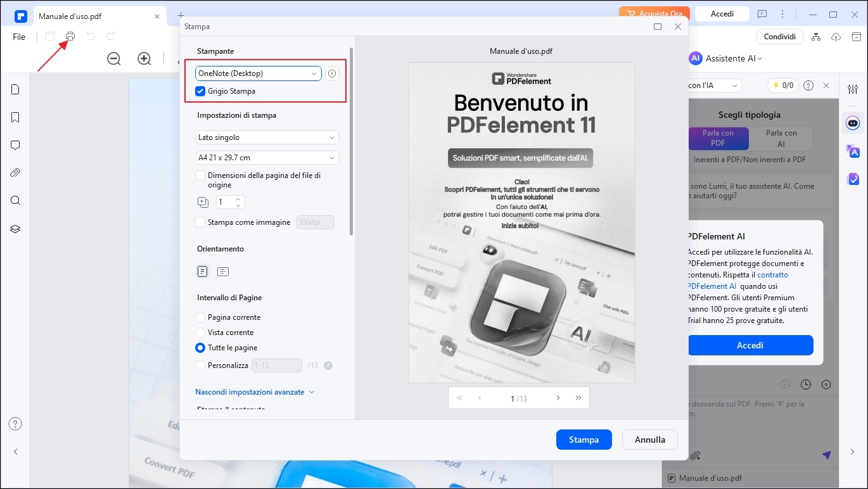This screenshot has height=489, width=868.
Task: Go to previous page in print preview
Action: pyautogui.click(x=480, y=398)
